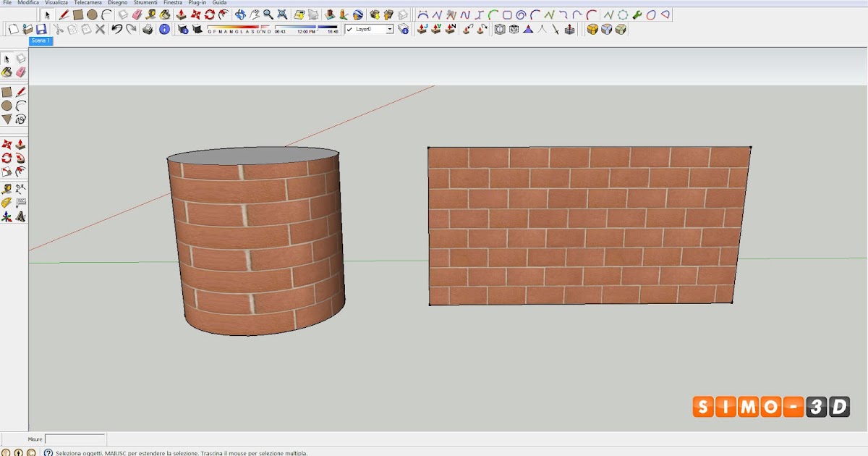The image size is (868, 456).
Task: Select the Paint Bucket tool in left toolbar
Action: click(7, 72)
